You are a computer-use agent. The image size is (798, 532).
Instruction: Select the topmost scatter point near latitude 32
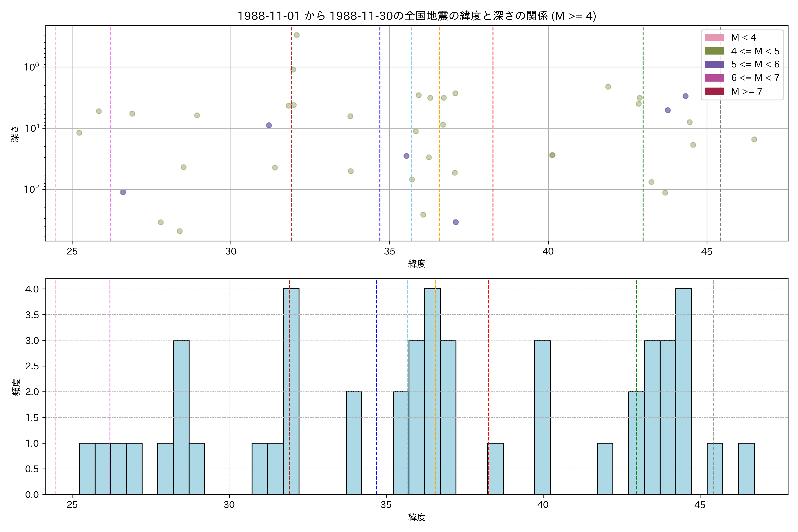pos(297,35)
